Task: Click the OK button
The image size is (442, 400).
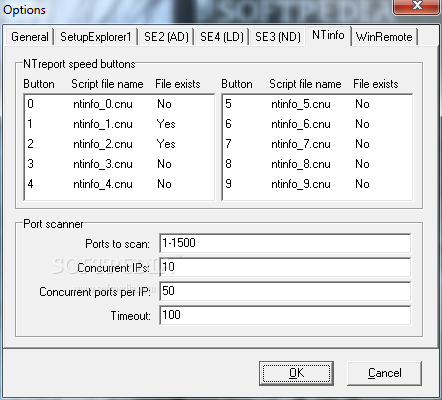Action: [x=296, y=373]
